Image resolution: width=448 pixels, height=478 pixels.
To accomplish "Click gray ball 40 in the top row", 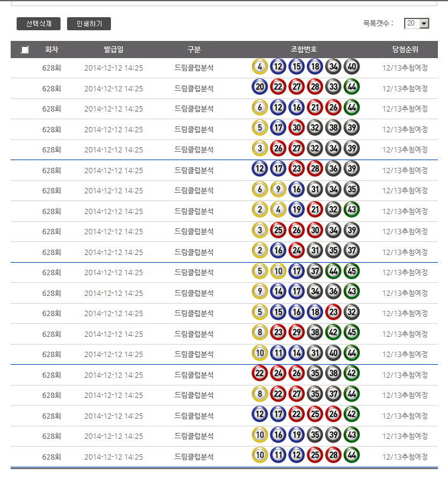I will 352,68.
